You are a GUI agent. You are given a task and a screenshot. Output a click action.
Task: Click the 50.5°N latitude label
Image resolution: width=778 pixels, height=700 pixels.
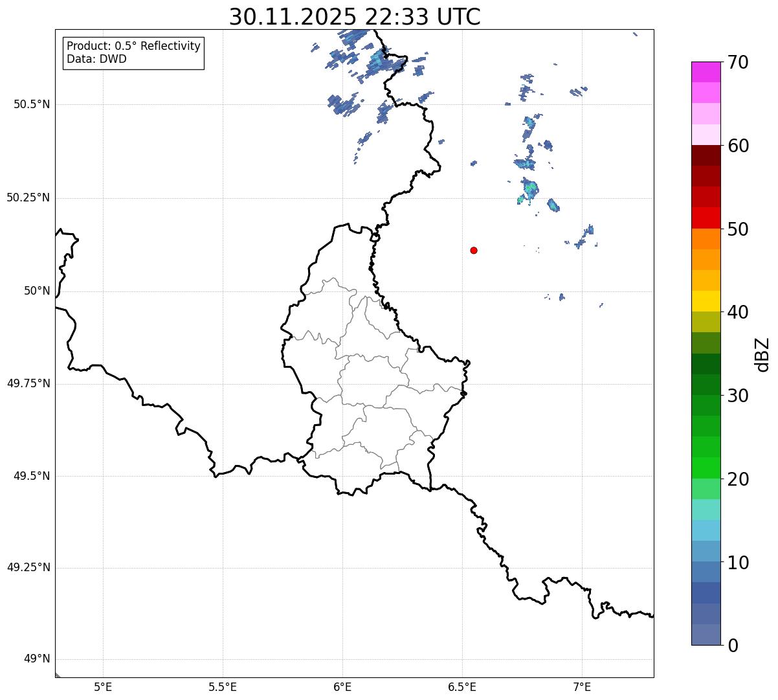32,104
